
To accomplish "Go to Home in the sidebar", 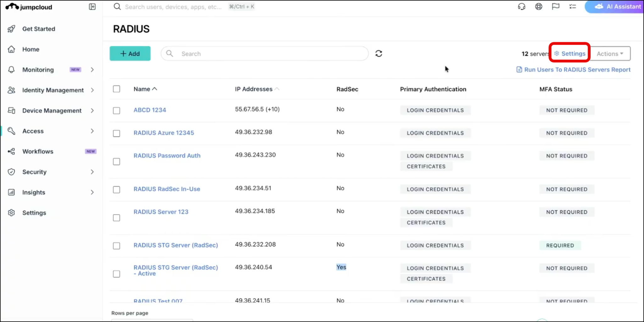I will pyautogui.click(x=31, y=49).
